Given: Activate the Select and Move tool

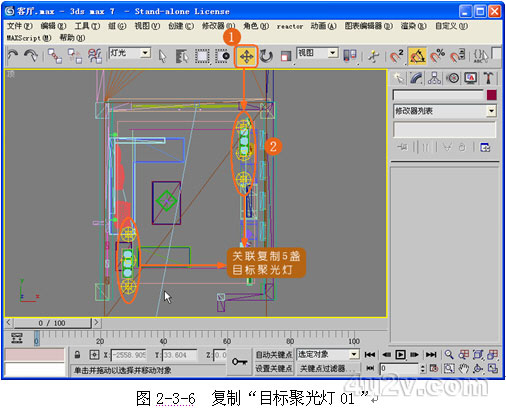Looking at the screenshot, I should (246, 56).
